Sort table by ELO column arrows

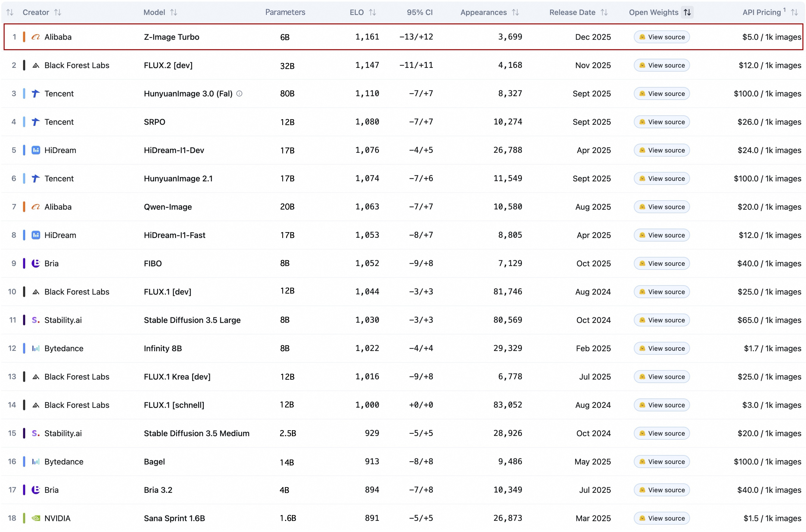click(372, 13)
